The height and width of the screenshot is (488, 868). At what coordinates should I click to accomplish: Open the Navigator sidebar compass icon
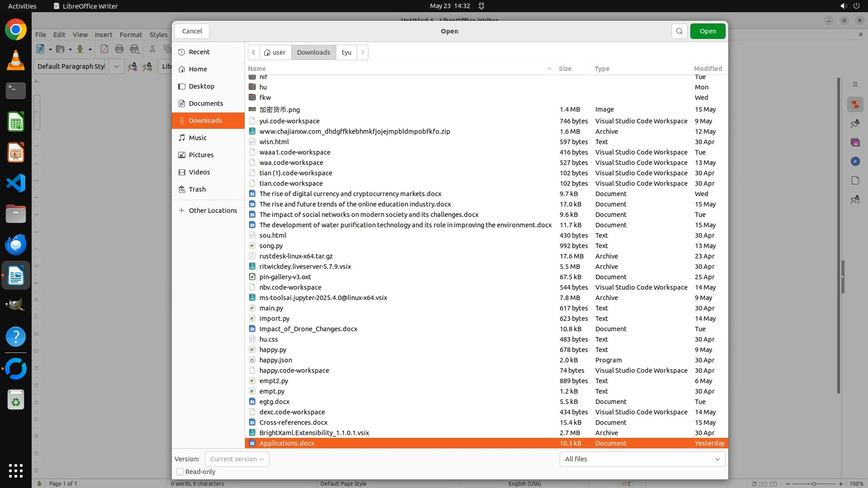(x=855, y=161)
